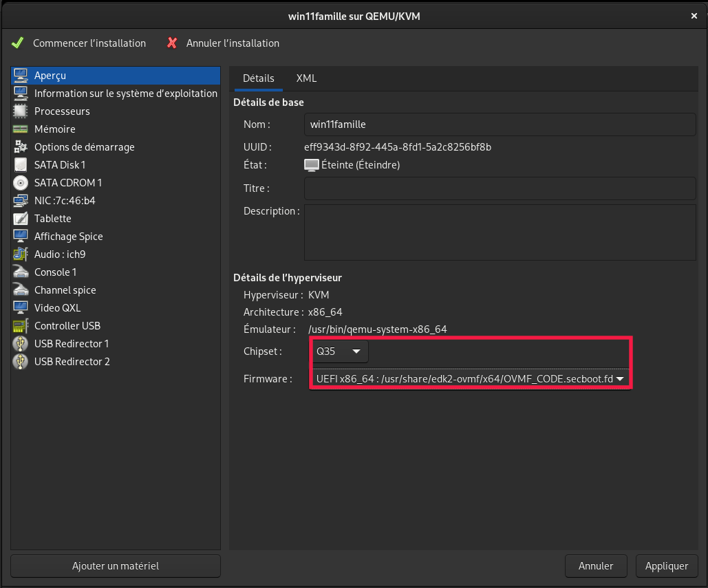Focus the Description text area
The height and width of the screenshot is (588, 708).
click(500, 232)
